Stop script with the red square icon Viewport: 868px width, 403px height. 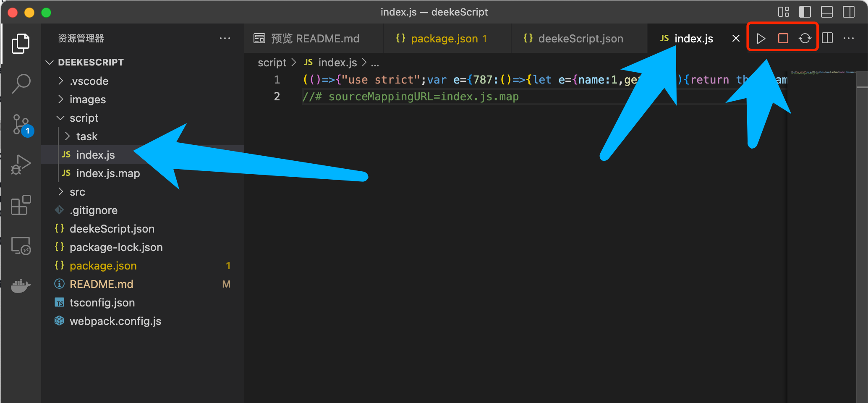pos(783,39)
